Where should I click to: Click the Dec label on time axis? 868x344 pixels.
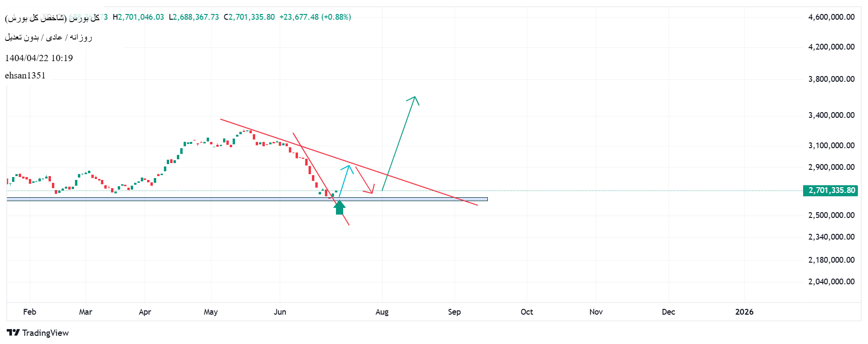tap(669, 312)
